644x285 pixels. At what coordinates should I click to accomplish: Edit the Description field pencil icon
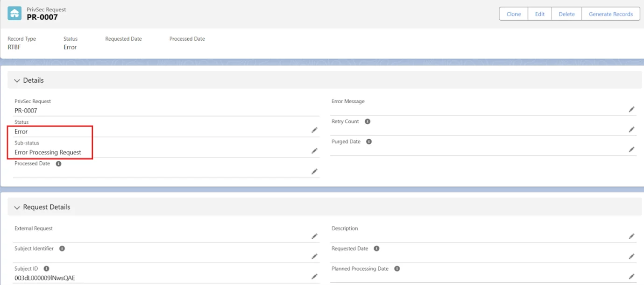click(x=631, y=236)
